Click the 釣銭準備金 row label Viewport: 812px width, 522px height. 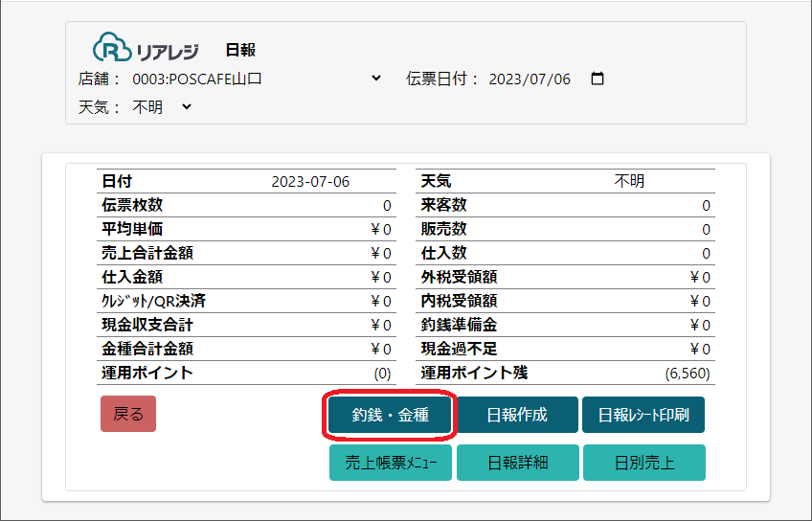click(x=460, y=326)
